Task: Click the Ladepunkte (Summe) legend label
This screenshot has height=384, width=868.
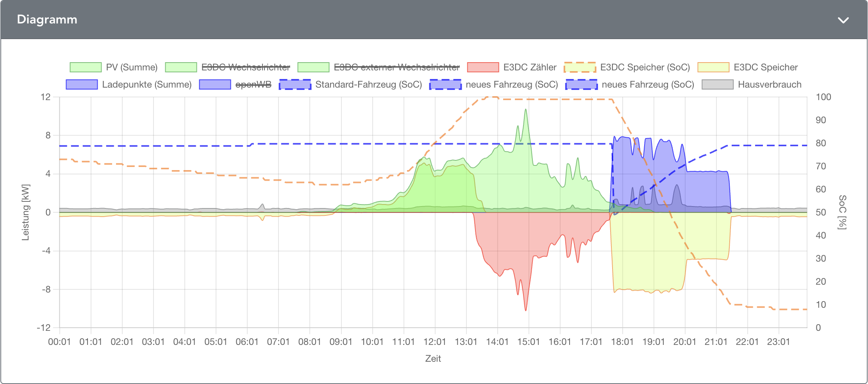Action: click(x=146, y=84)
